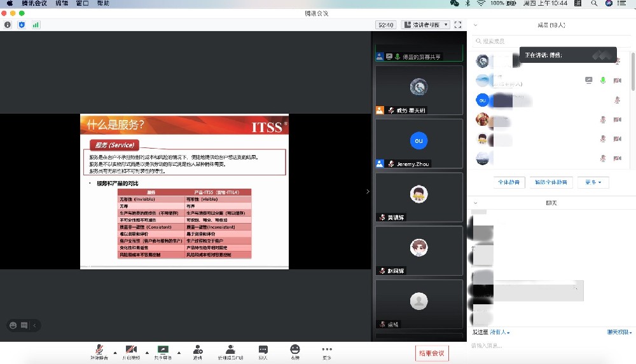
Task: Open the Siri icon in menu bar
Action: coord(609,3)
